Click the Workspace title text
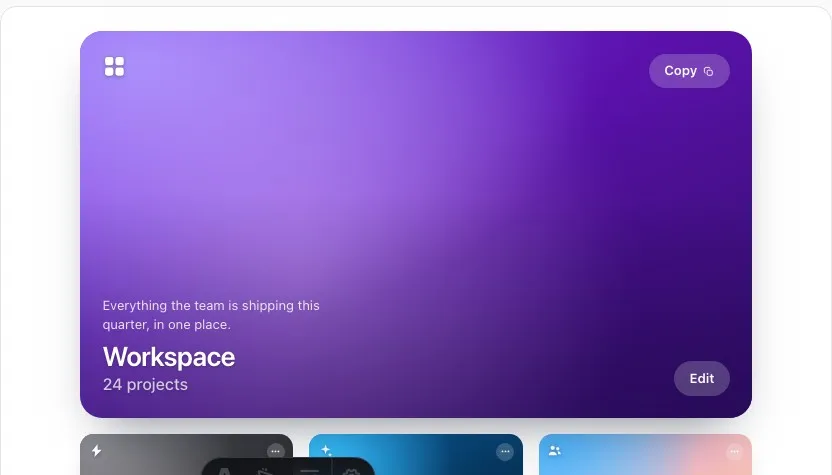Screen dimensions: 832x475 [x=169, y=357]
